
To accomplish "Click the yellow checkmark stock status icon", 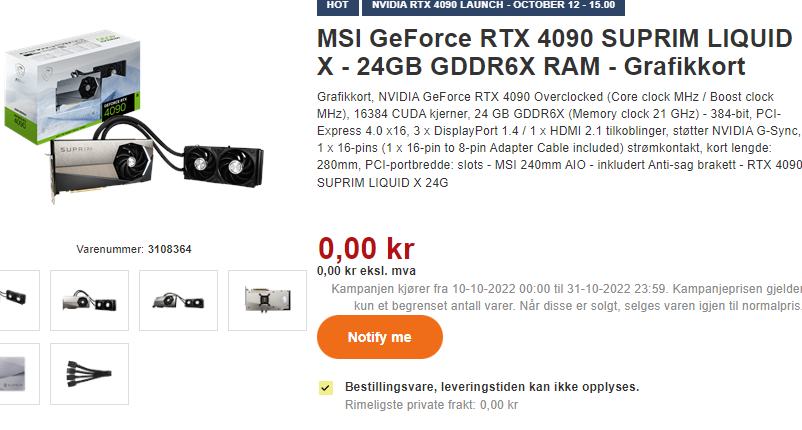I will point(325,388).
